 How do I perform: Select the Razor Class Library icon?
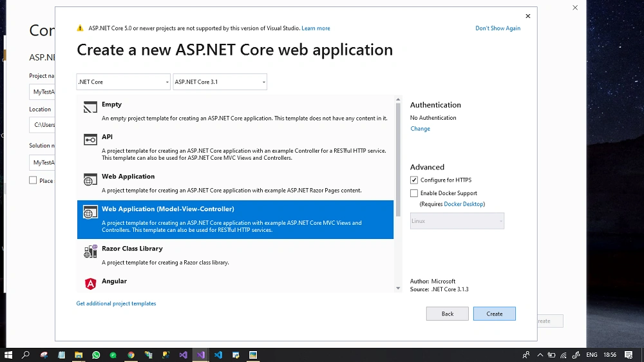pyautogui.click(x=90, y=251)
